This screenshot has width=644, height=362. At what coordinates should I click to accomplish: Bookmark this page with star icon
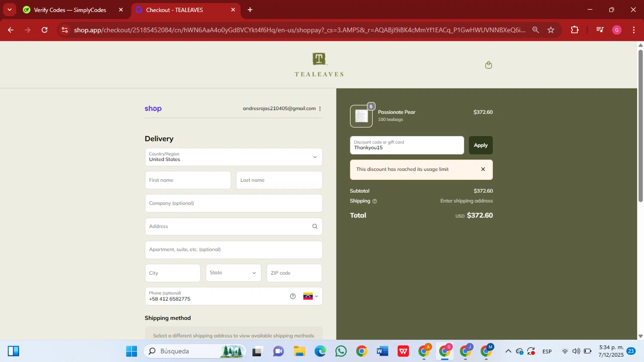point(551,30)
